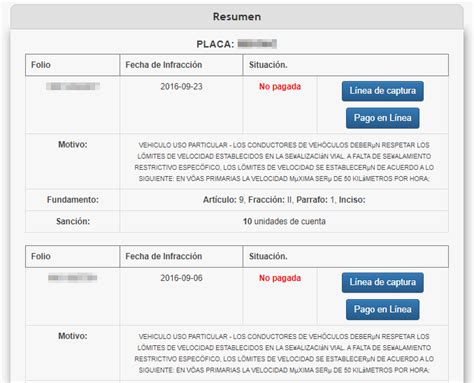The width and height of the screenshot is (474, 383).
Task: Click Línea de captura for 2016-09-06 infraction
Action: tap(382, 282)
